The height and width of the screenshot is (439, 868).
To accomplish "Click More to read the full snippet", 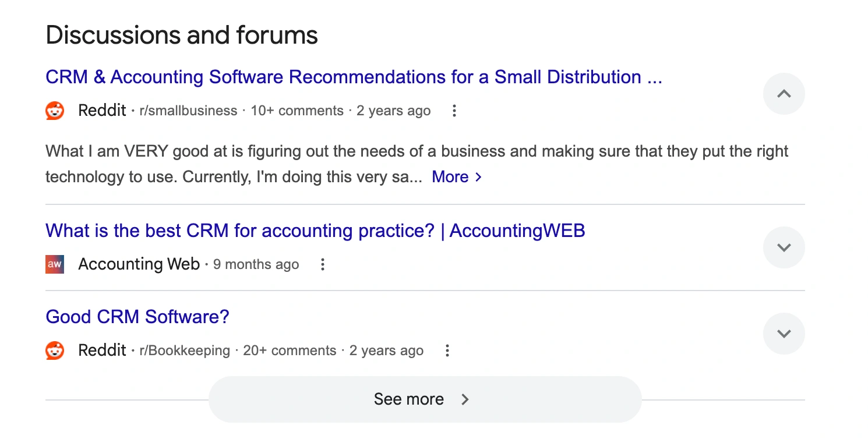I will pyautogui.click(x=450, y=176).
